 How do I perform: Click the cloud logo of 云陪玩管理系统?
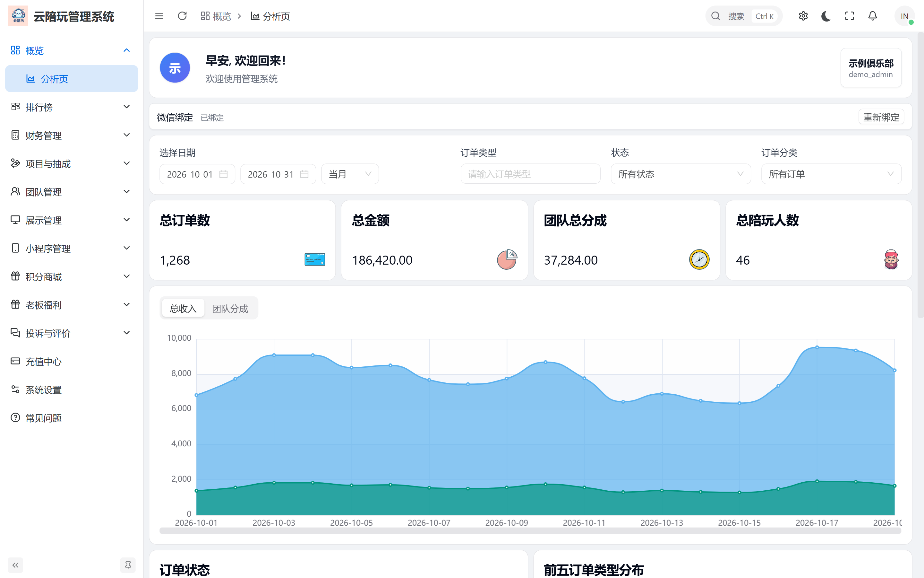pyautogui.click(x=18, y=16)
